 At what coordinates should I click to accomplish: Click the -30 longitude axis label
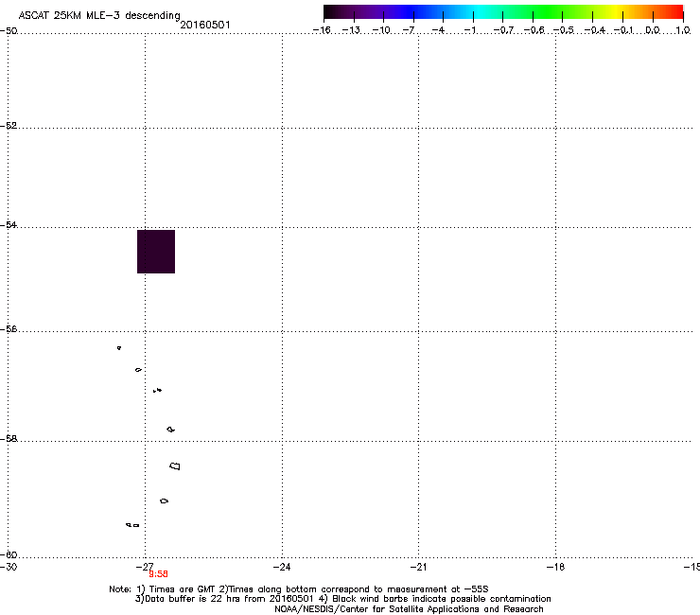[9, 567]
